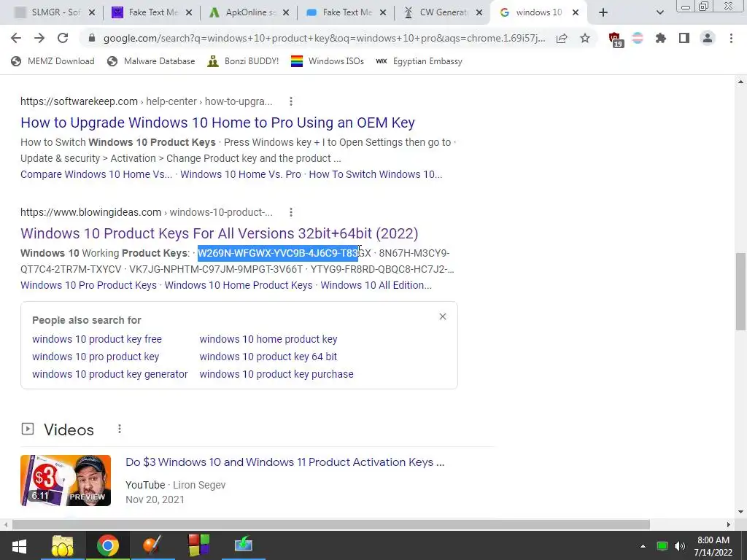Open the monitor with green arrow taskbar app

coord(244,545)
